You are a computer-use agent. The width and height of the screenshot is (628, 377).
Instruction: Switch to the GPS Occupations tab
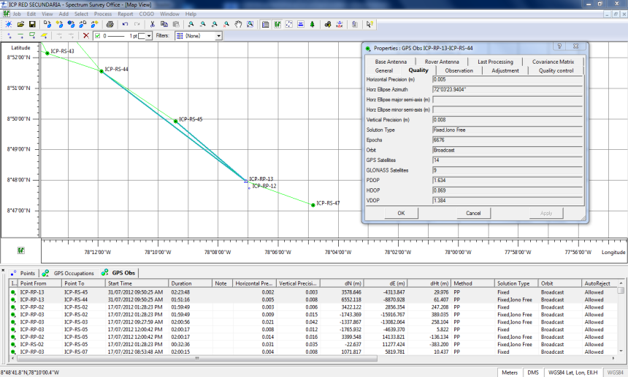(69, 273)
